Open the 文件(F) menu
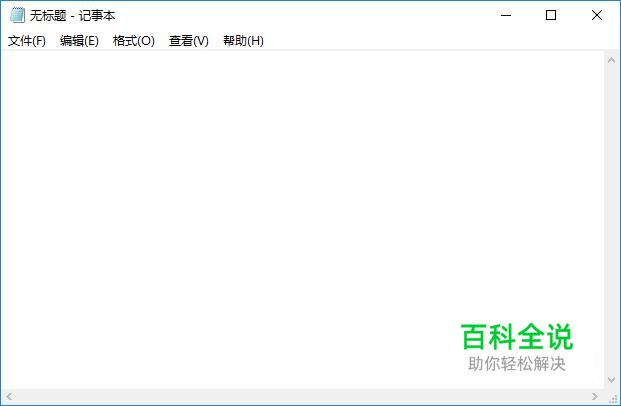 click(27, 40)
